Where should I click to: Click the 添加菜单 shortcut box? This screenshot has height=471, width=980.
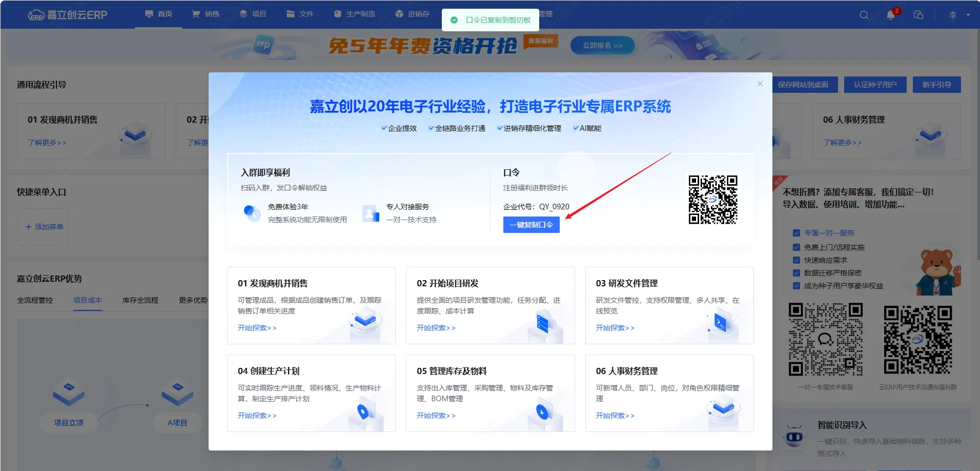click(44, 227)
